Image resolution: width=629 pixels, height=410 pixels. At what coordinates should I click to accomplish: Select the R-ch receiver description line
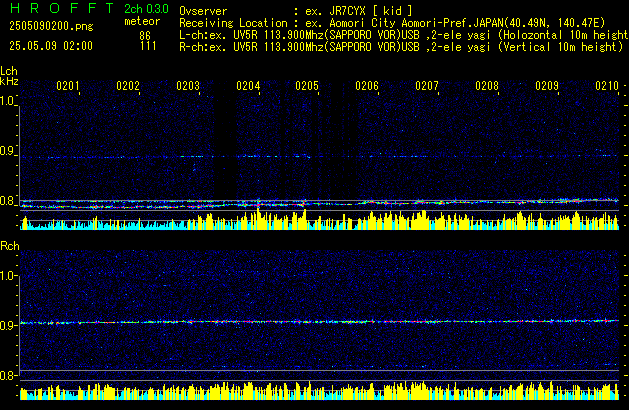click(401, 47)
